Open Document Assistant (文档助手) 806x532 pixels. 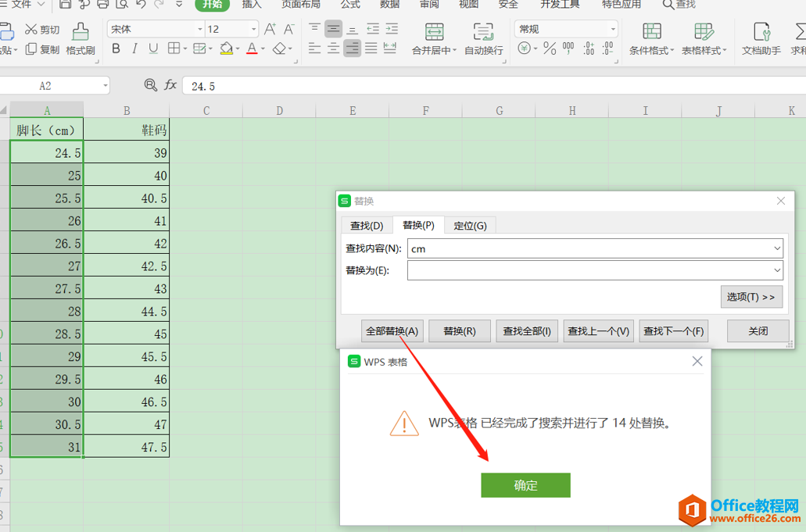click(x=761, y=38)
